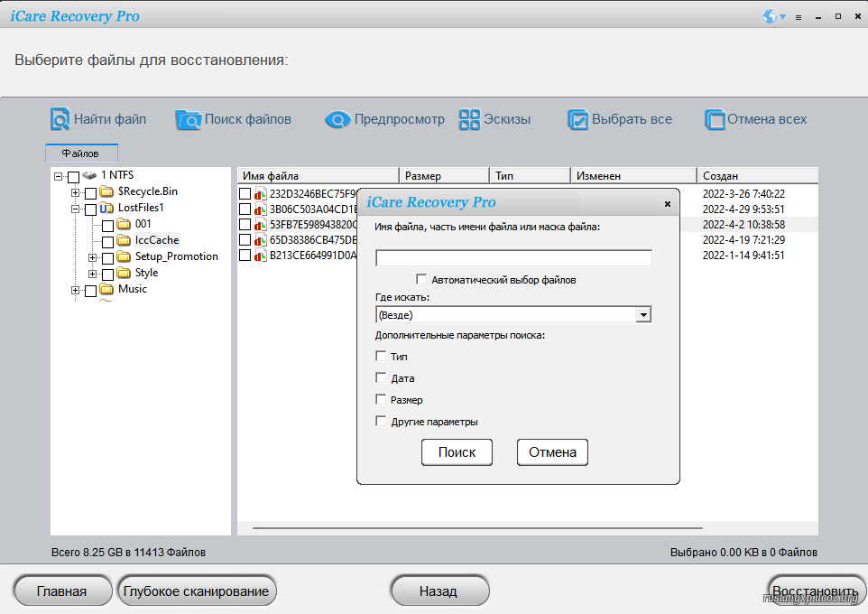Screen dimensions: 868x614
Task: Open the Где искать dropdown list
Action: tap(642, 315)
